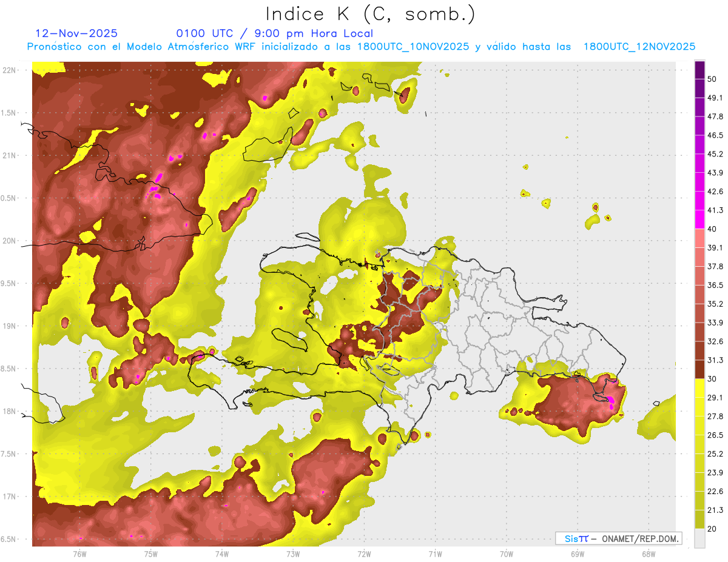
Task: Click the colorbar value 32.6
Action: 715,341
